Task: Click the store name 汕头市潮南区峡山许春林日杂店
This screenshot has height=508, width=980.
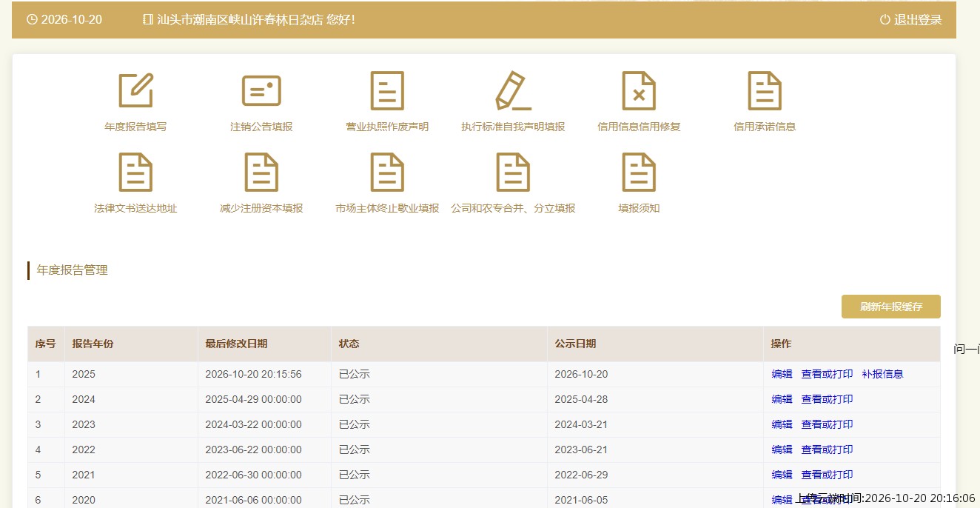Action: [x=241, y=20]
